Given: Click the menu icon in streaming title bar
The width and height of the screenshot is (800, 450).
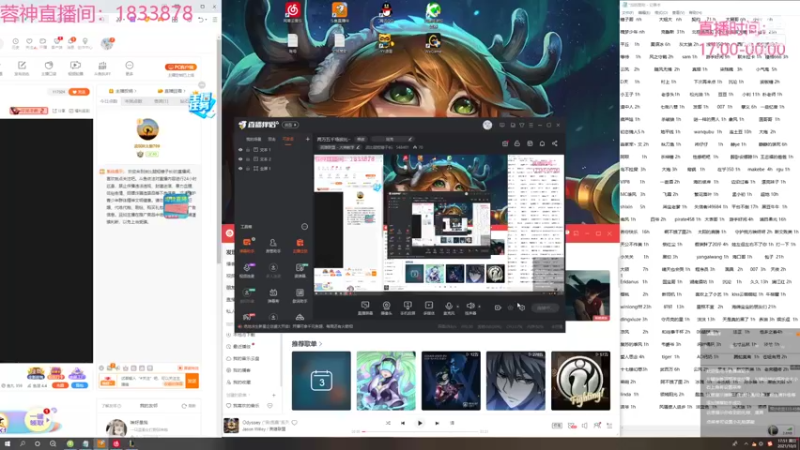Looking at the screenshot, I should (531, 125).
